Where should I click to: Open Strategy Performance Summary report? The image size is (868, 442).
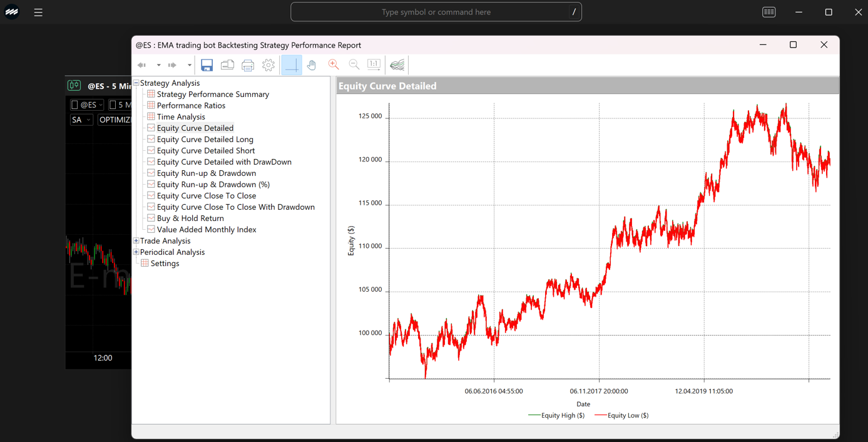click(213, 94)
